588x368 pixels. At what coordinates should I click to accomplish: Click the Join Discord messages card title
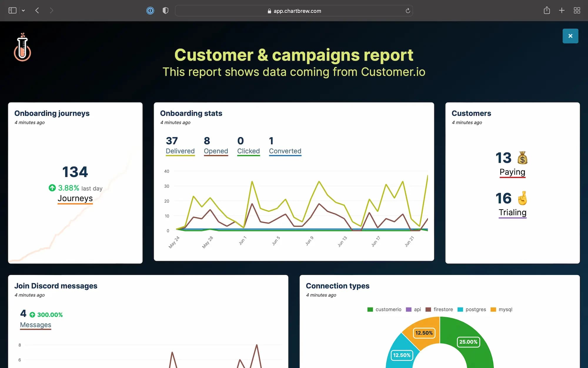pos(56,286)
